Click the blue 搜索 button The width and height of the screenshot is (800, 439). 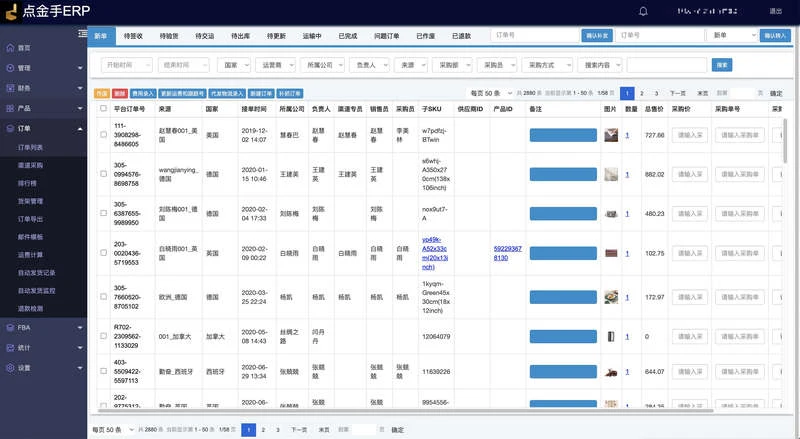[x=722, y=65]
